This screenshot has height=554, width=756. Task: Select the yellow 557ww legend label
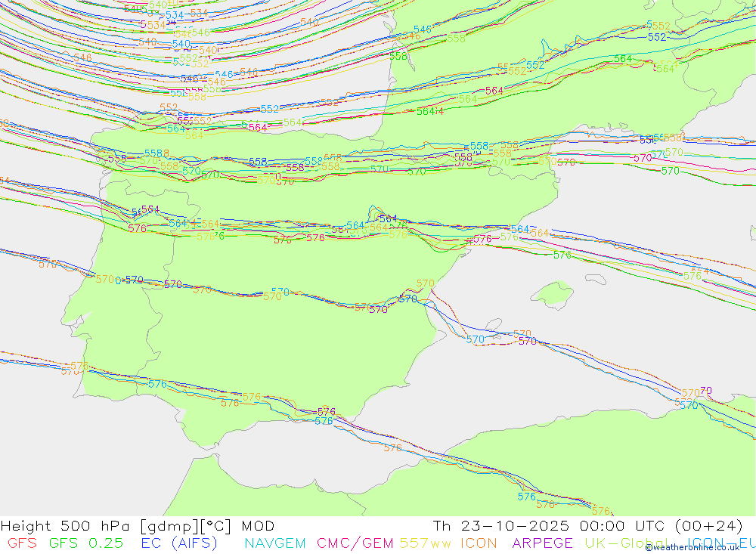425,543
